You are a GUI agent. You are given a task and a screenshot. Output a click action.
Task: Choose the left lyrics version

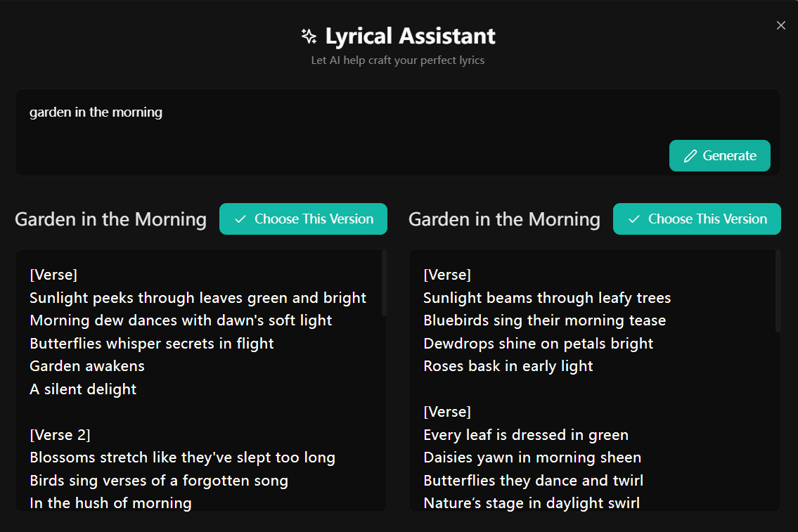[303, 219]
